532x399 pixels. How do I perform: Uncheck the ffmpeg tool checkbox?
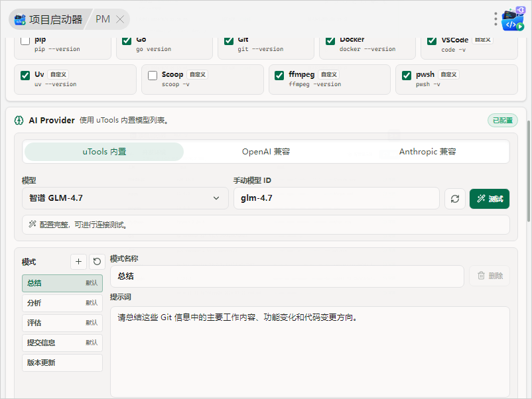[x=279, y=76]
